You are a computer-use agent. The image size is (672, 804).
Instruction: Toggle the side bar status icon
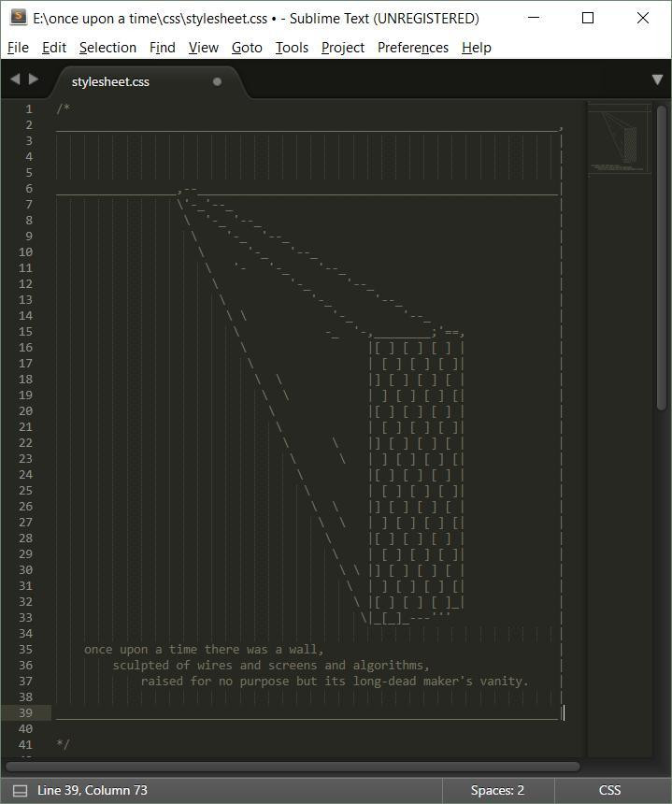pyautogui.click(x=20, y=790)
